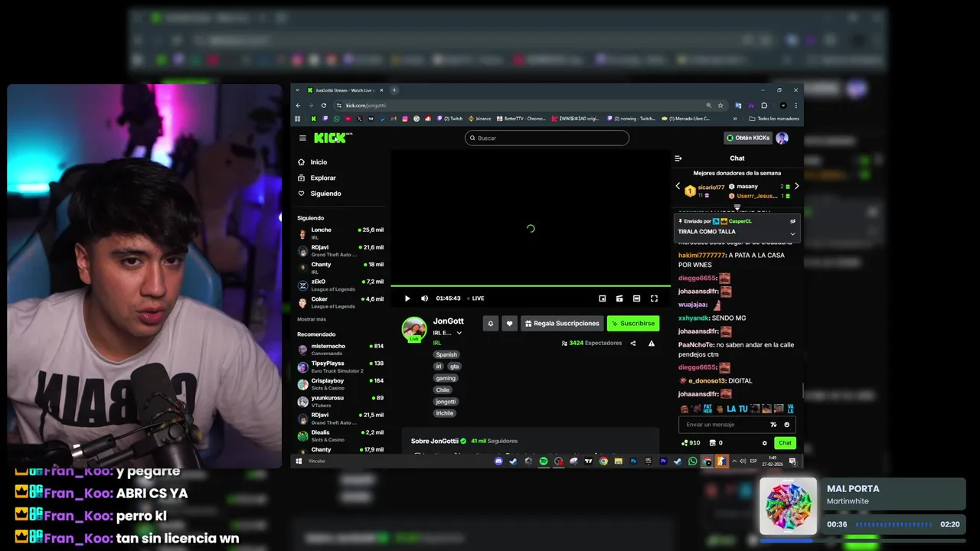980x551 pixels.
Task: Click the irlchile tag
Action: [445, 413]
